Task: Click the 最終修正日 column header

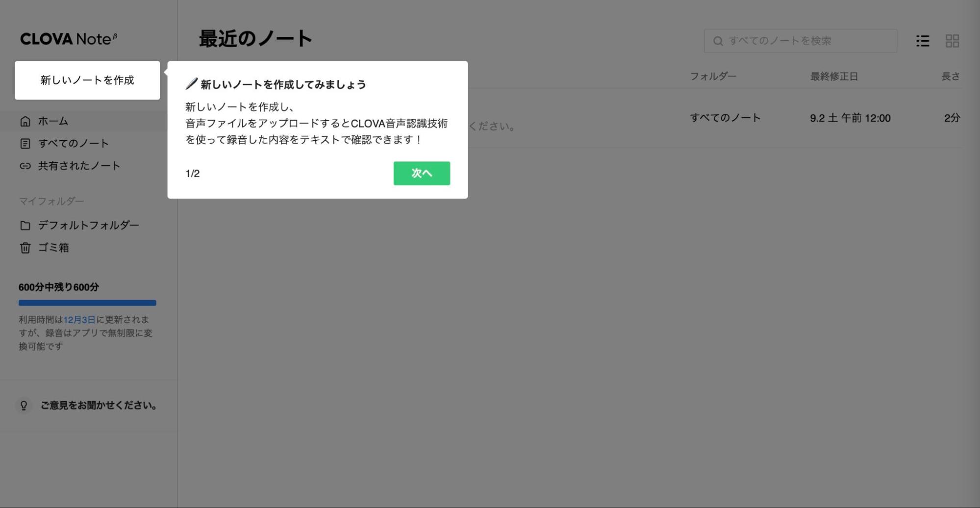Action: pyautogui.click(x=834, y=76)
